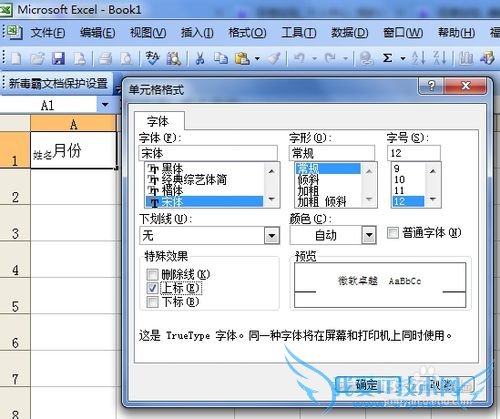Screen dimensions: 500x419
Task: Open the Undo history dropdown arrow
Action: (314, 59)
